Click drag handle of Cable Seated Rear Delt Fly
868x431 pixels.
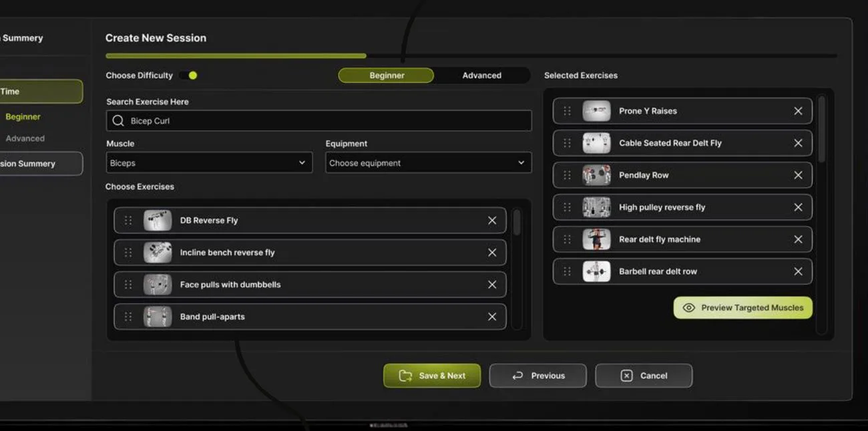point(567,143)
